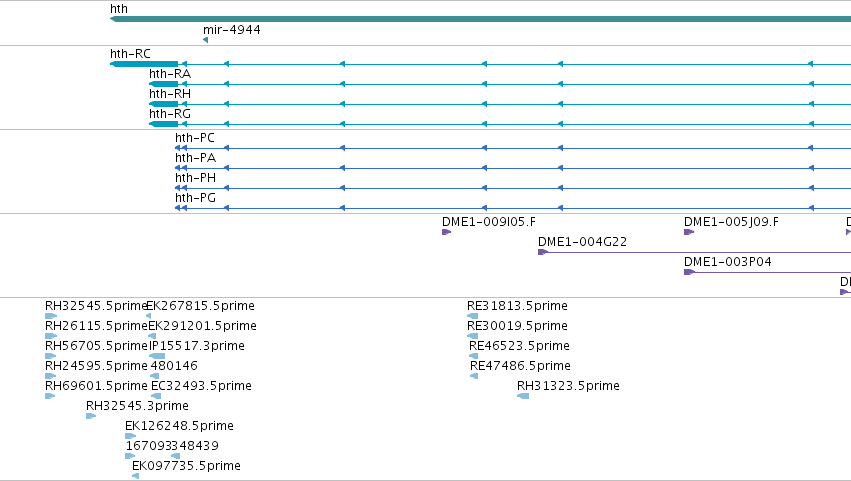
Task: Select the RE30019.5prime EST glyph
Action: tap(472, 336)
